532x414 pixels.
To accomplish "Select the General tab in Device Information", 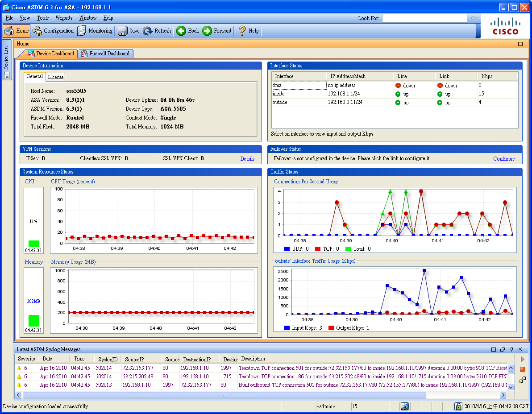I will pos(34,77).
